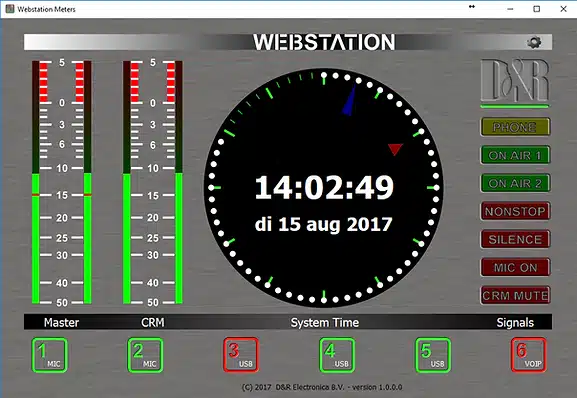The height and width of the screenshot is (398, 577).
Task: Click channel 4 USB icon
Action: 337,355
